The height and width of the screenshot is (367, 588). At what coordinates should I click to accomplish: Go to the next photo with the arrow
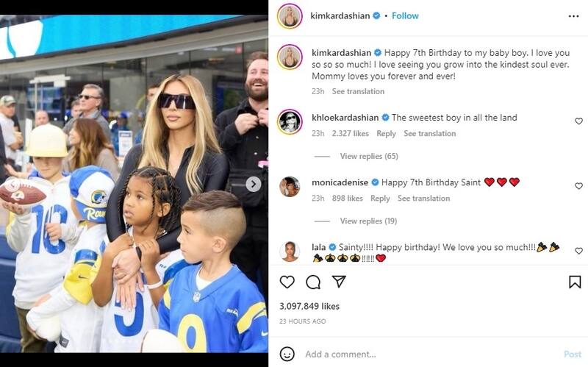[254, 184]
